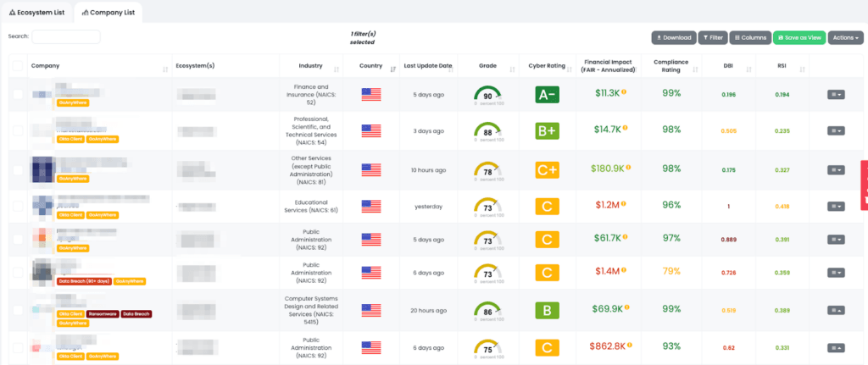Click the '20 hours ago' update date
The width and height of the screenshot is (868, 365).
click(x=429, y=311)
